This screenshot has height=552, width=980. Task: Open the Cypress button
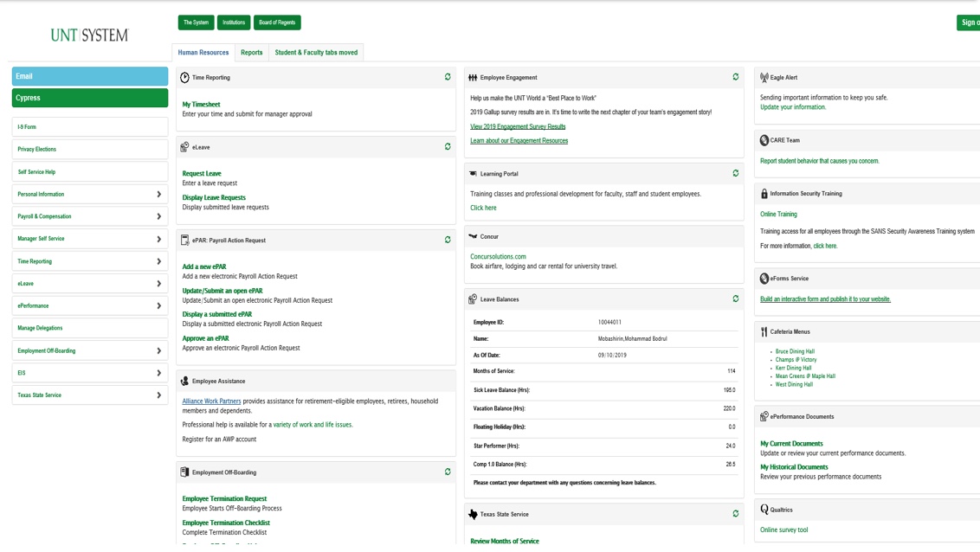(x=90, y=98)
